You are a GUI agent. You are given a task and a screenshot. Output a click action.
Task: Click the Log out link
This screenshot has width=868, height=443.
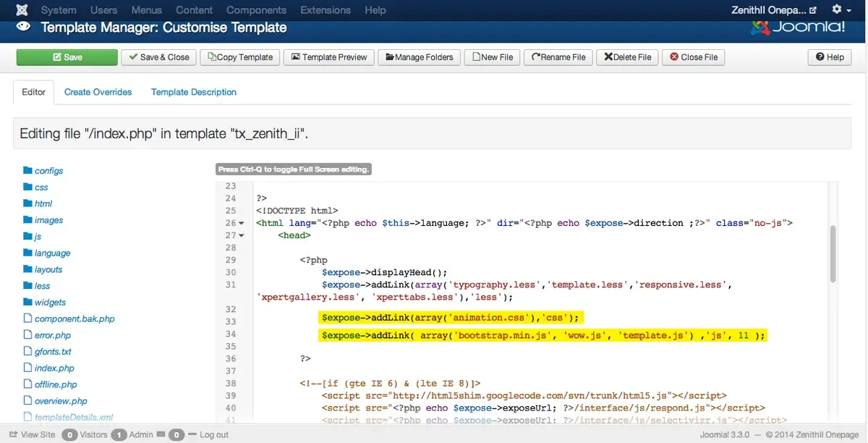(x=208, y=434)
